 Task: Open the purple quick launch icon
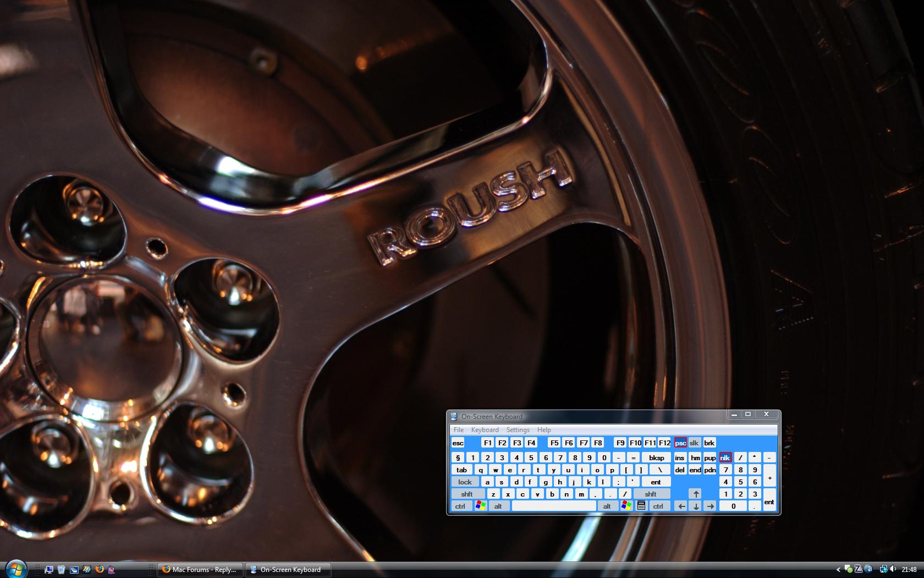click(112, 570)
